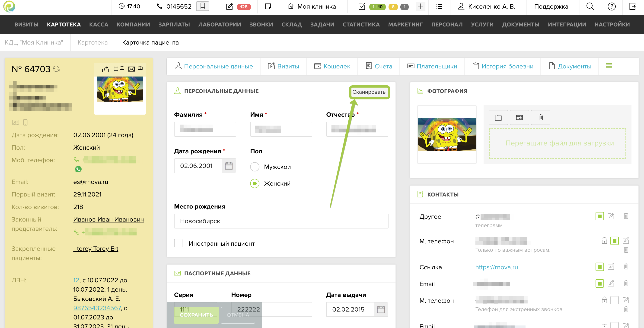Open Моя клиника clinic selector
Screen dimensions: 644x328
(312, 6)
